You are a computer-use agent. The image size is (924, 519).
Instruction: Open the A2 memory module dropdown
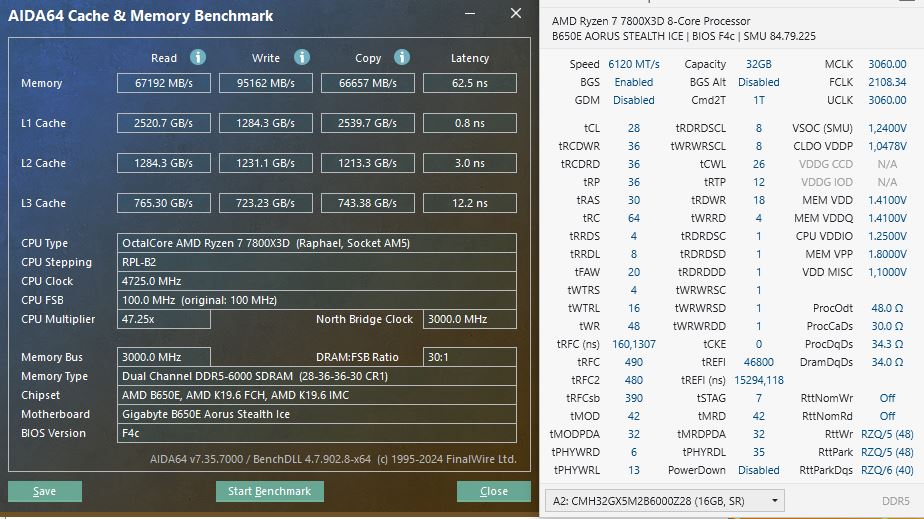point(665,501)
